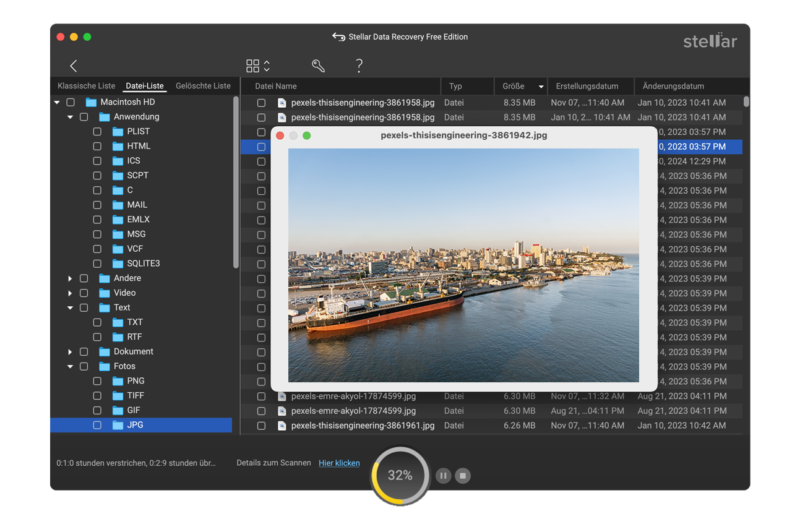Toggle checkbox for pexels-thisisengineering-3861961.jpg
The height and width of the screenshot is (532, 792).
(x=261, y=426)
